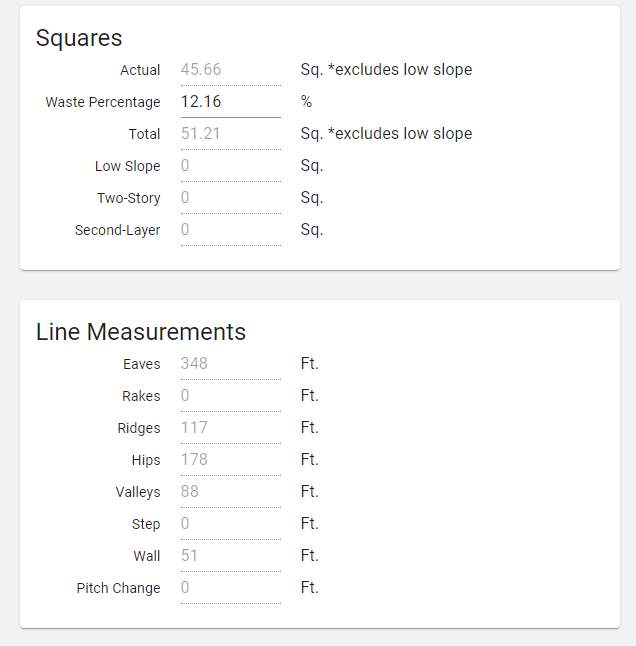
Task: Click the Valleys measurement field
Action: [x=231, y=492]
